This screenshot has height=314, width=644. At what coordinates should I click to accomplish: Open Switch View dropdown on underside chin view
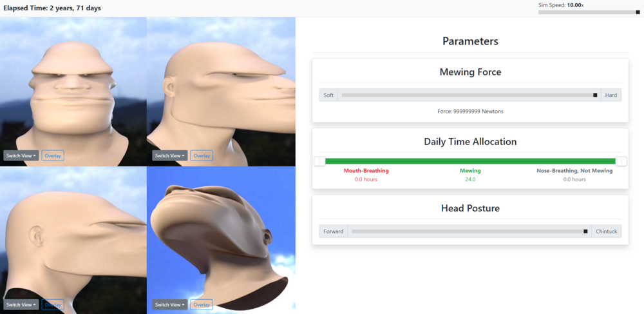[169, 304]
